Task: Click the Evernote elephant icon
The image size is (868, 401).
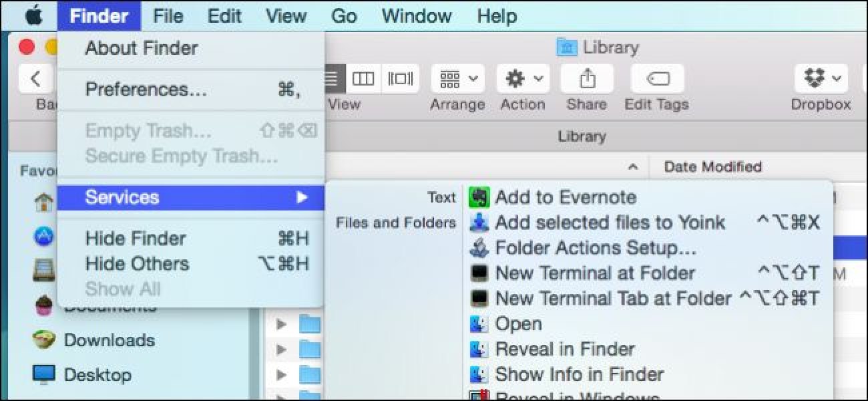Action: (479, 197)
